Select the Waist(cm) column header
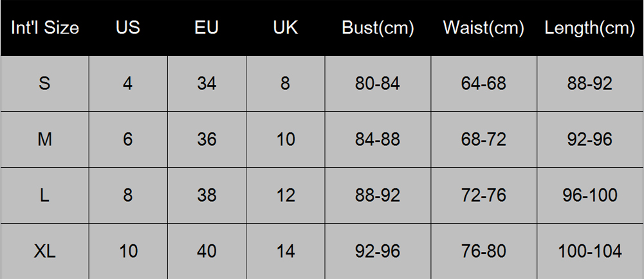Image resolution: width=644 pixels, height=279 pixels. pos(484,28)
